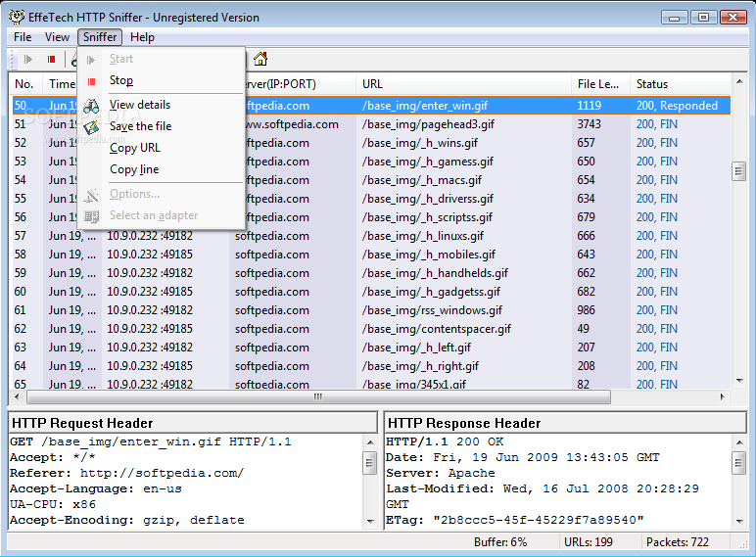Select Save the file menu entry
Screen dimensions: 756x557
point(162,126)
